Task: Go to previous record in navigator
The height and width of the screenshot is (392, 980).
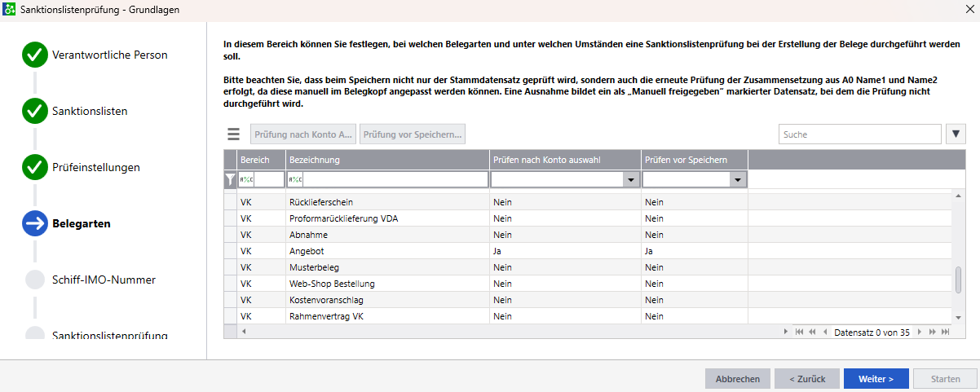Action: tap(825, 332)
